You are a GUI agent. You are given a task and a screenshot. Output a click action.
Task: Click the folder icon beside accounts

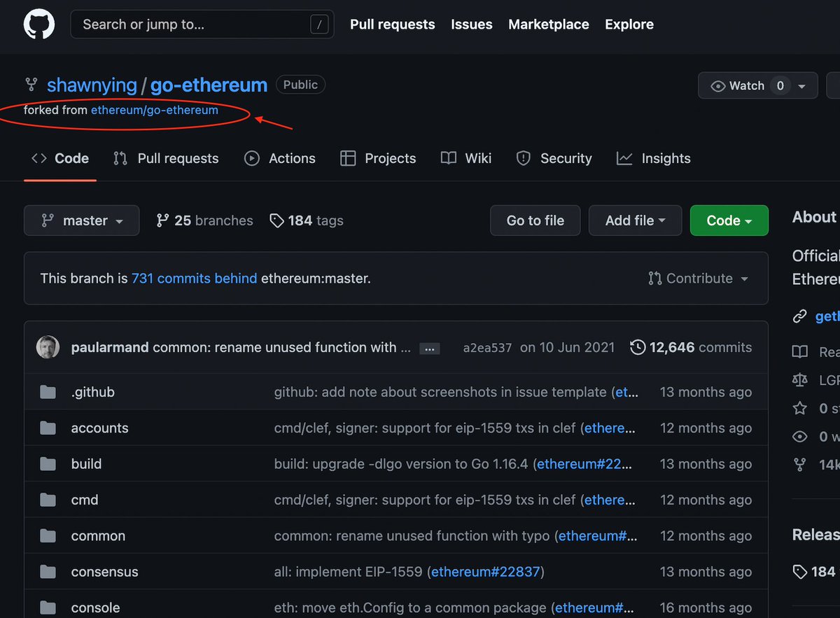click(x=48, y=428)
